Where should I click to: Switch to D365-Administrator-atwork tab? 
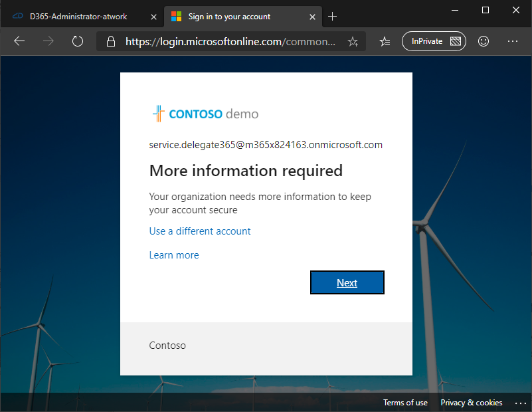coord(78,16)
